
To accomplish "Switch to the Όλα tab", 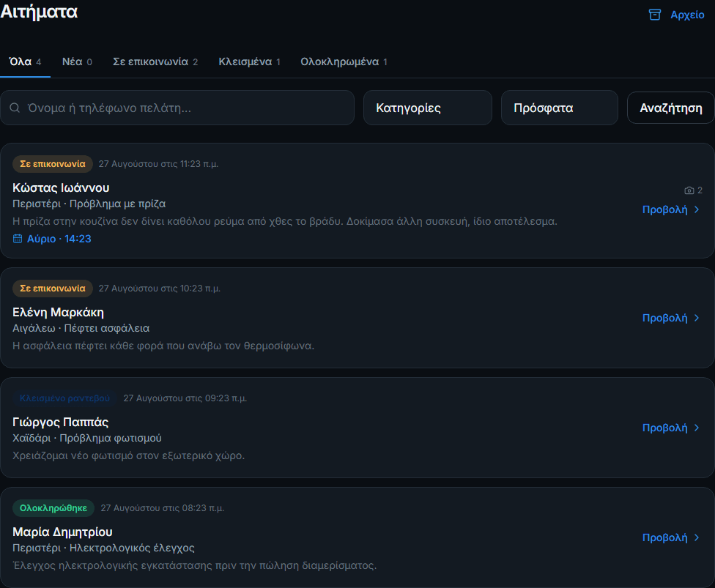I will click(25, 62).
